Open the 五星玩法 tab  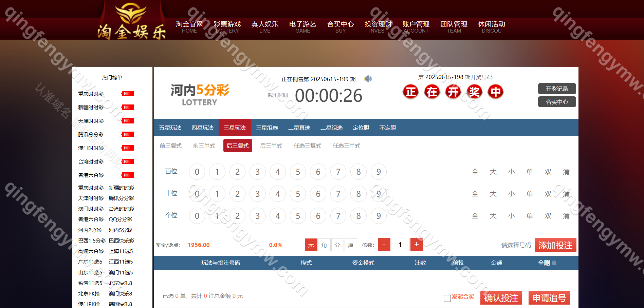[x=170, y=128]
